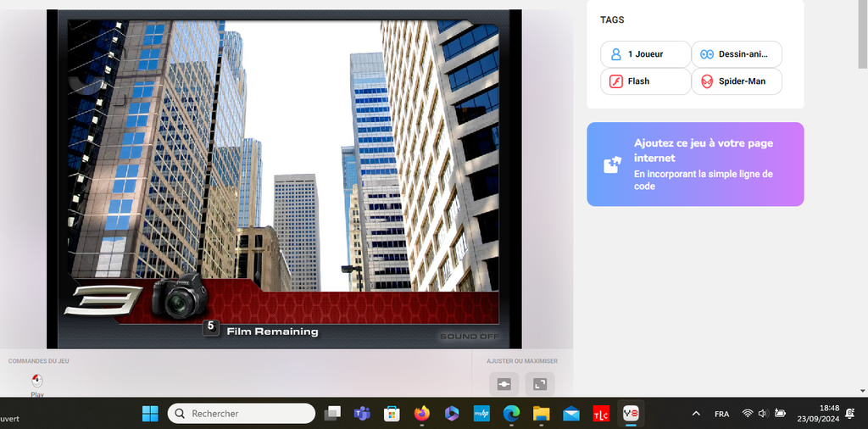Click the Sony camera icon in game

[x=179, y=296]
